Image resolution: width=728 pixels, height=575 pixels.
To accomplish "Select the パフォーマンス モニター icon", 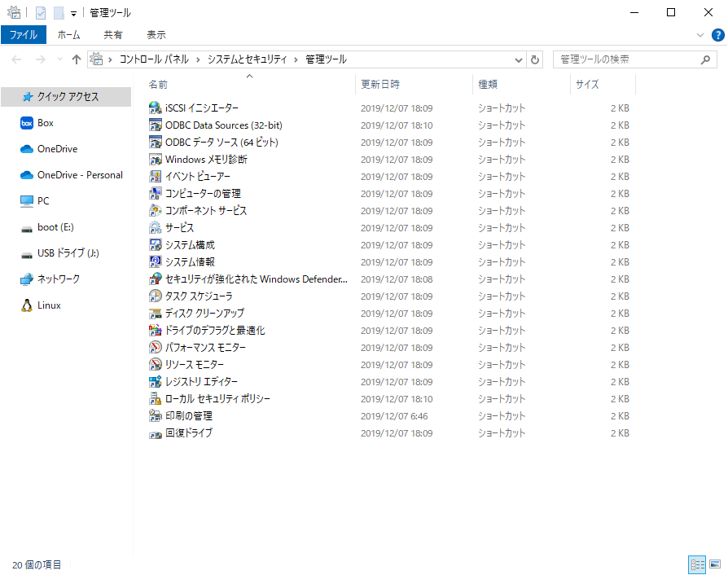I will (155, 348).
